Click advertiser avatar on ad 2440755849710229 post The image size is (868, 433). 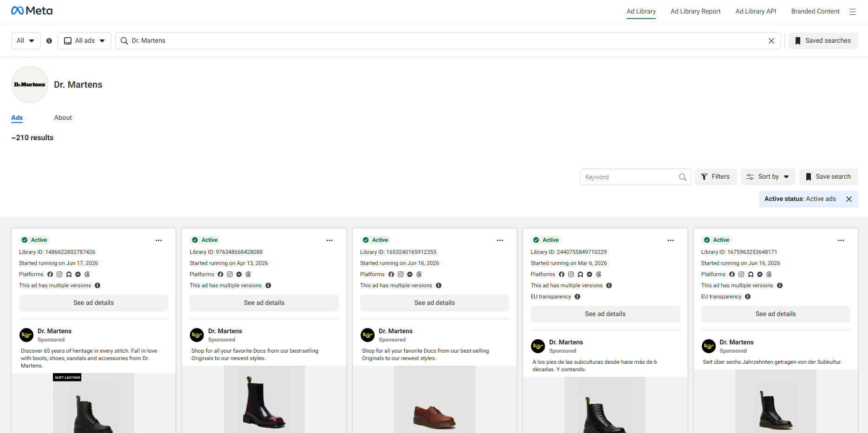pos(538,346)
